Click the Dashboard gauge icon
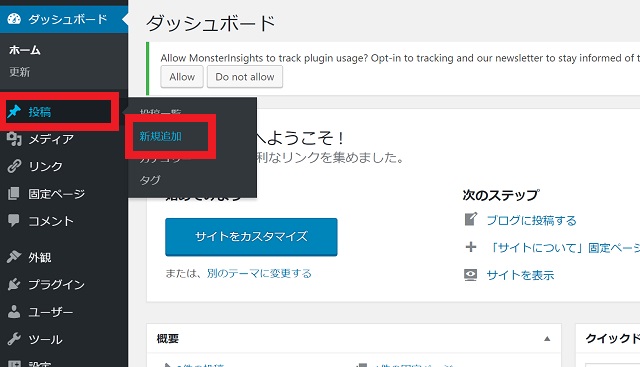Image resolution: width=640 pixels, height=367 pixels. click(x=14, y=19)
